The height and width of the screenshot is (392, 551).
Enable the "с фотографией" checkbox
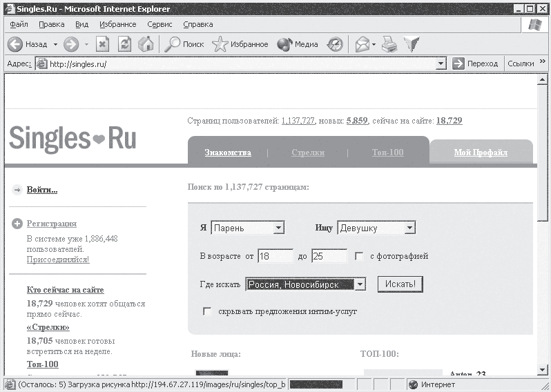click(x=359, y=256)
